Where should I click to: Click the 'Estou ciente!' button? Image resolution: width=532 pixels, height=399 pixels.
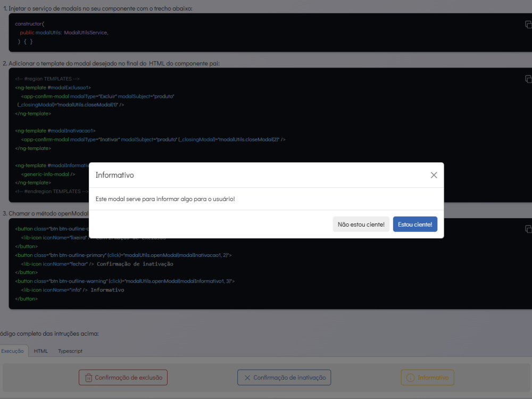point(415,225)
